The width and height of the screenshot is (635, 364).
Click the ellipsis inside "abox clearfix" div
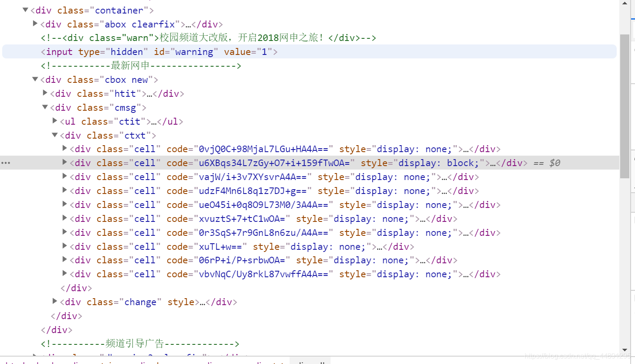click(x=188, y=24)
